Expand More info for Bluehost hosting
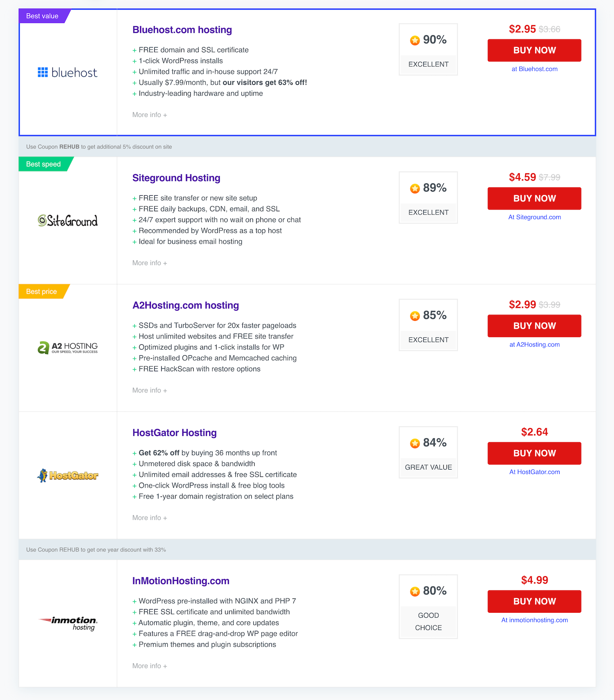 pyautogui.click(x=149, y=115)
